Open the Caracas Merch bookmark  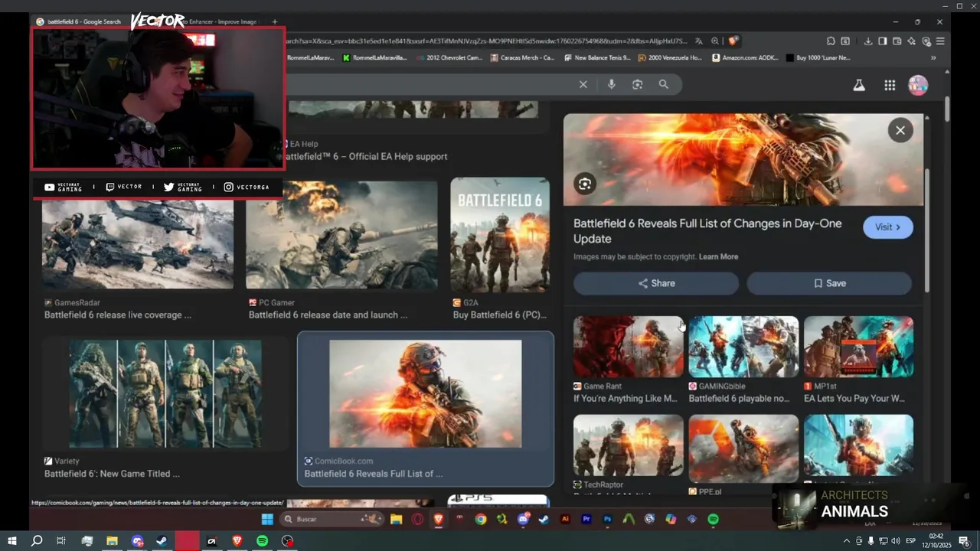(521, 57)
